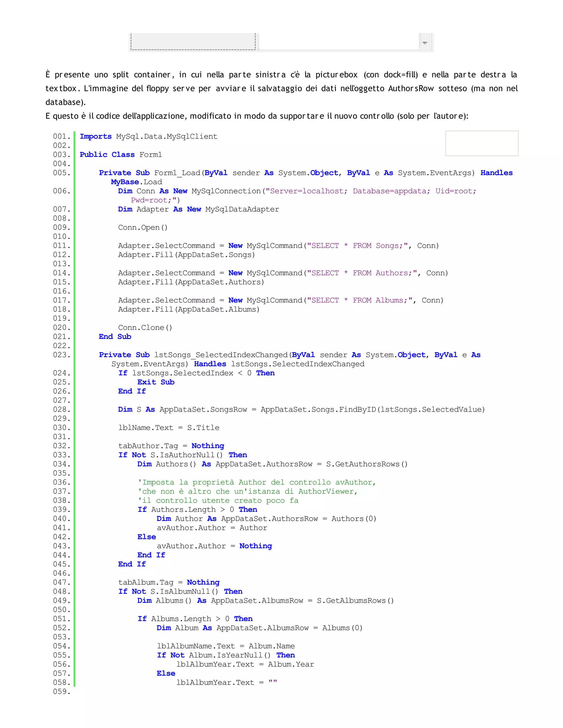Click lblAlbumName.Text assignment line
This screenshot has width=563, height=728.
[x=226, y=646]
